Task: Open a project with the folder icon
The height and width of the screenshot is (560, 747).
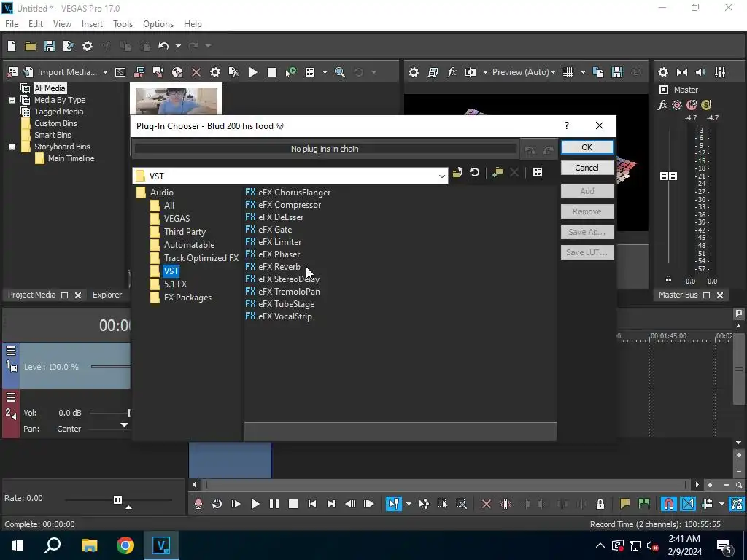Action: [x=31, y=46]
